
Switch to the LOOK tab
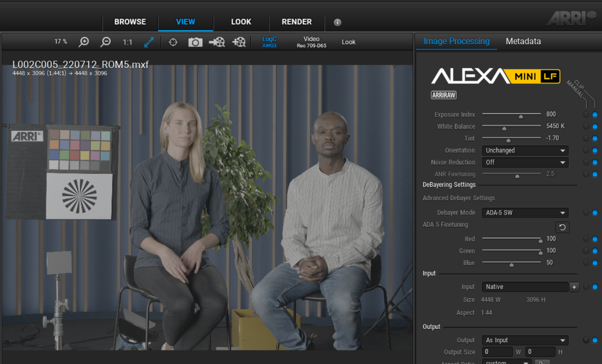click(241, 22)
